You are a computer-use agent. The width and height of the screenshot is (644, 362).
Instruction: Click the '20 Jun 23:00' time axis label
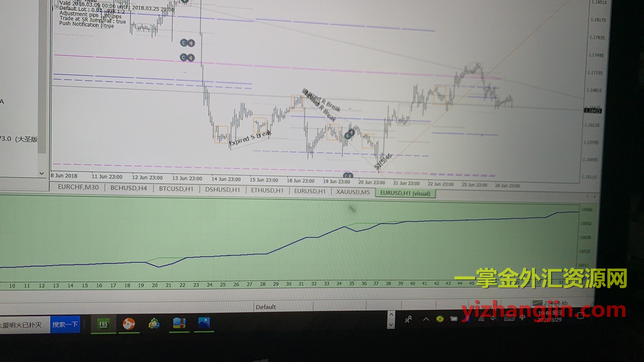point(372,182)
